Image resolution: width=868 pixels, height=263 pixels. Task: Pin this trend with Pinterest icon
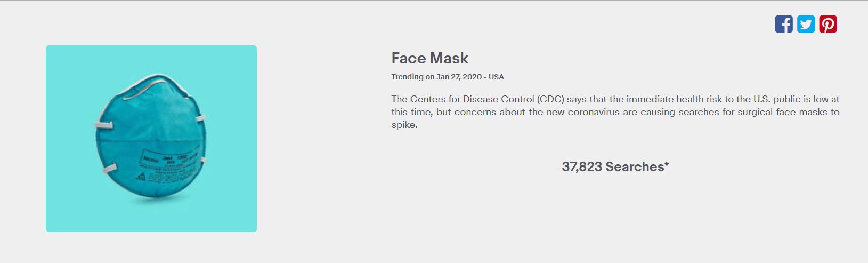point(828,25)
